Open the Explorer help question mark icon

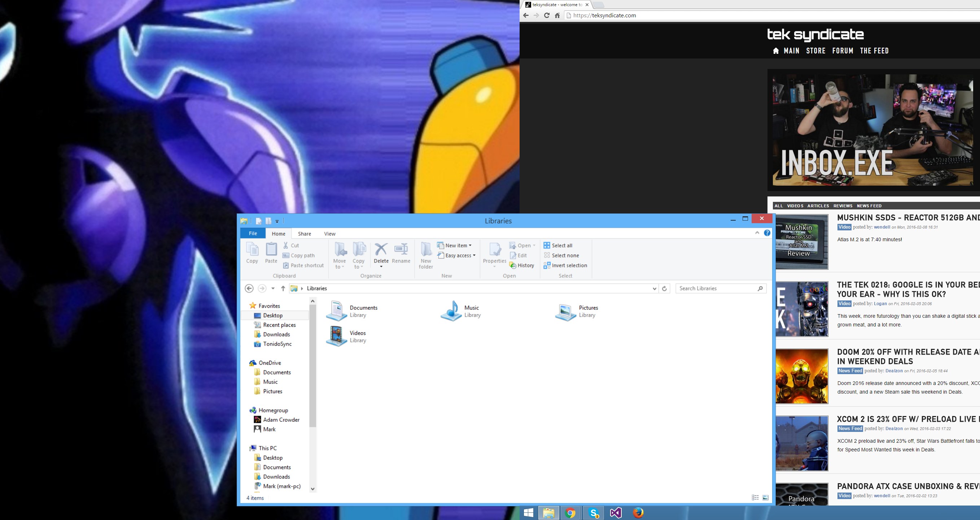tap(767, 233)
